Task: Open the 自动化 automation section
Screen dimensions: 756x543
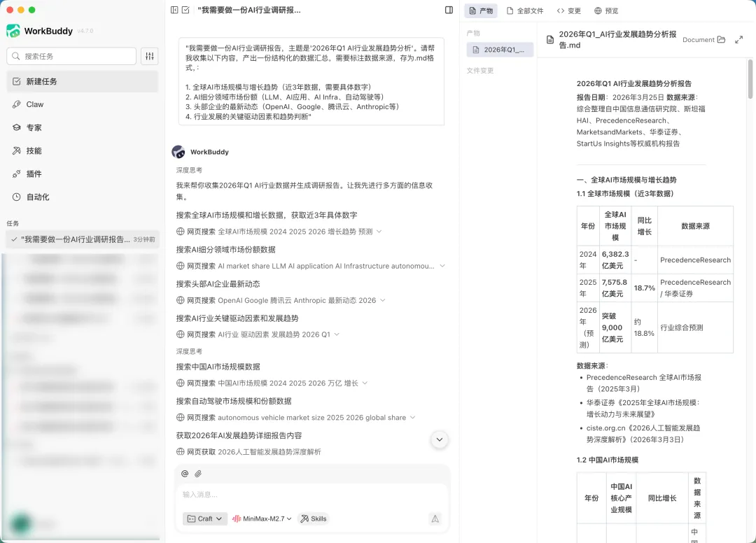Action: [83, 197]
